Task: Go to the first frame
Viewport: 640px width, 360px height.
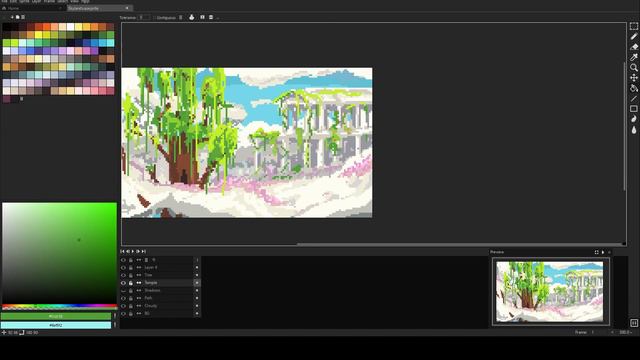Action: point(122,251)
